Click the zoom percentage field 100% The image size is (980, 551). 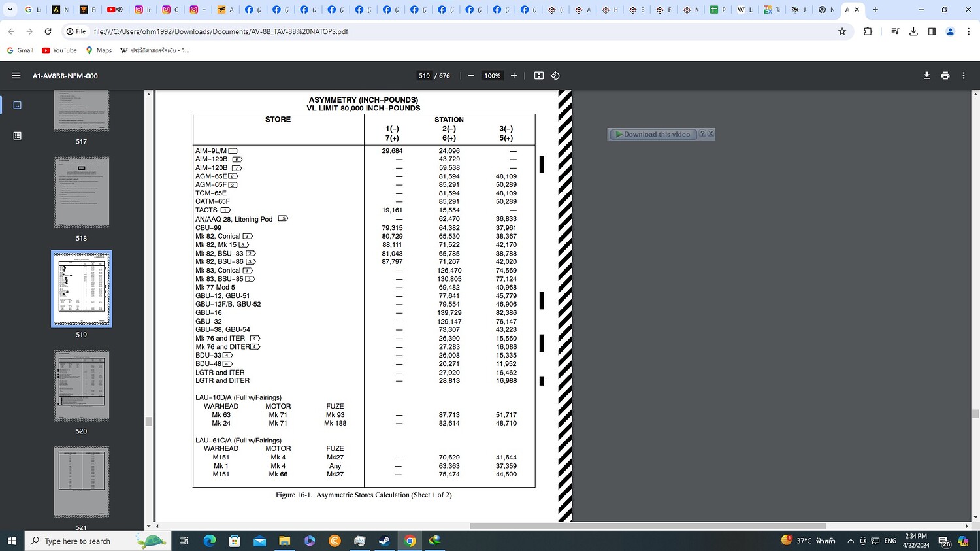492,76
